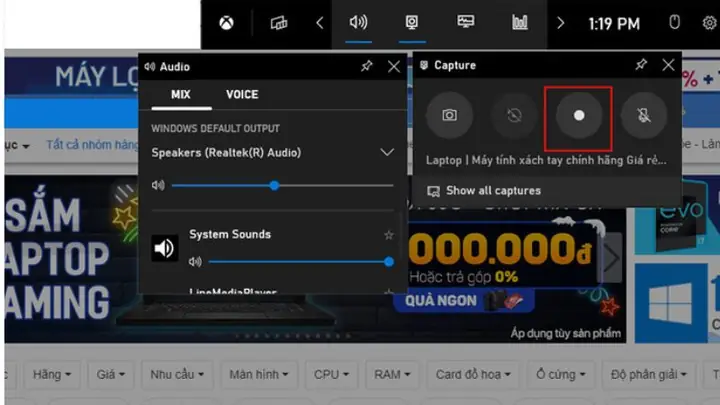Screen dimensions: 720x405
Task: Favorite System Sounds with star icon
Action: point(388,235)
